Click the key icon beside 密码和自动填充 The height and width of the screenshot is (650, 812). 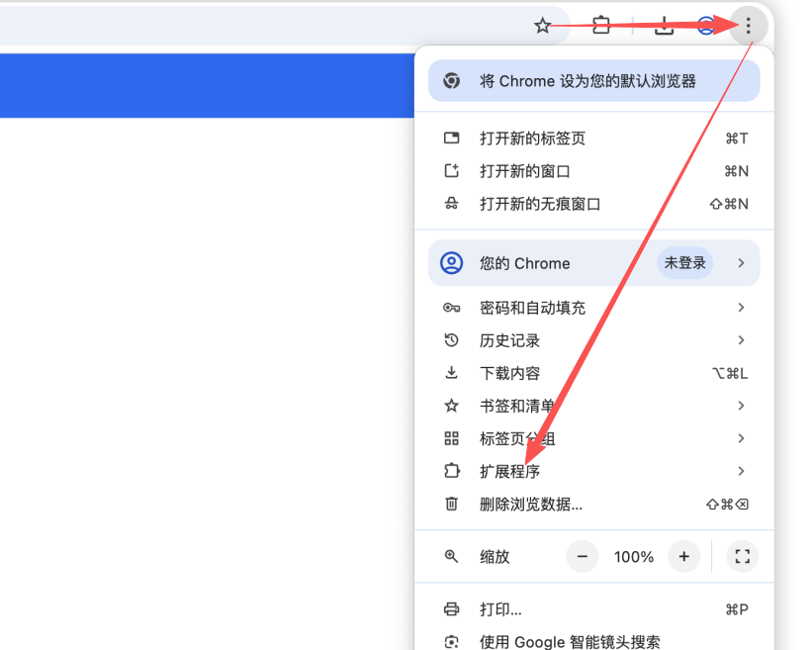pyautogui.click(x=452, y=308)
